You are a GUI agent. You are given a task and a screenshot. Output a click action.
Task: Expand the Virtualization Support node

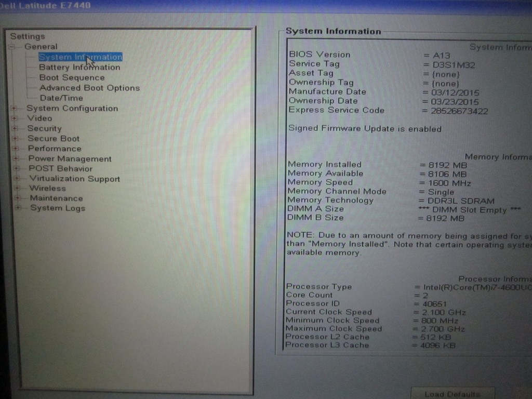pos(17,179)
